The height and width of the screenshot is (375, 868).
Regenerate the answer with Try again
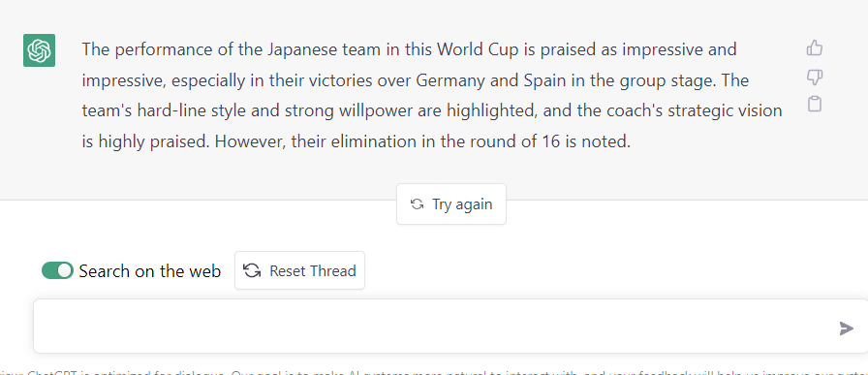(451, 204)
